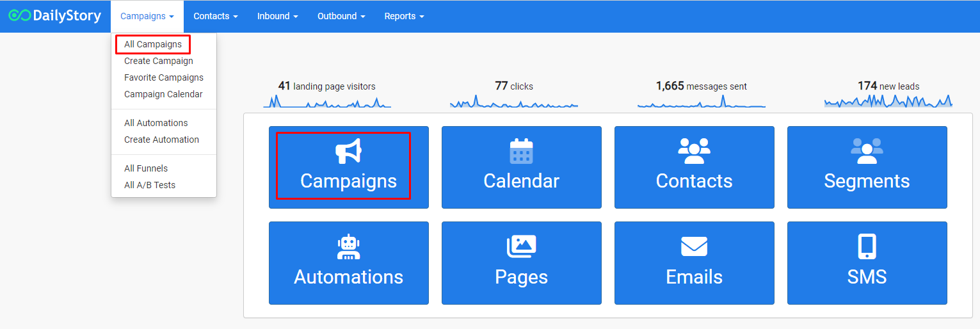Open All A/B Tests menu entry
Screen dimensions: 980x329
(150, 185)
